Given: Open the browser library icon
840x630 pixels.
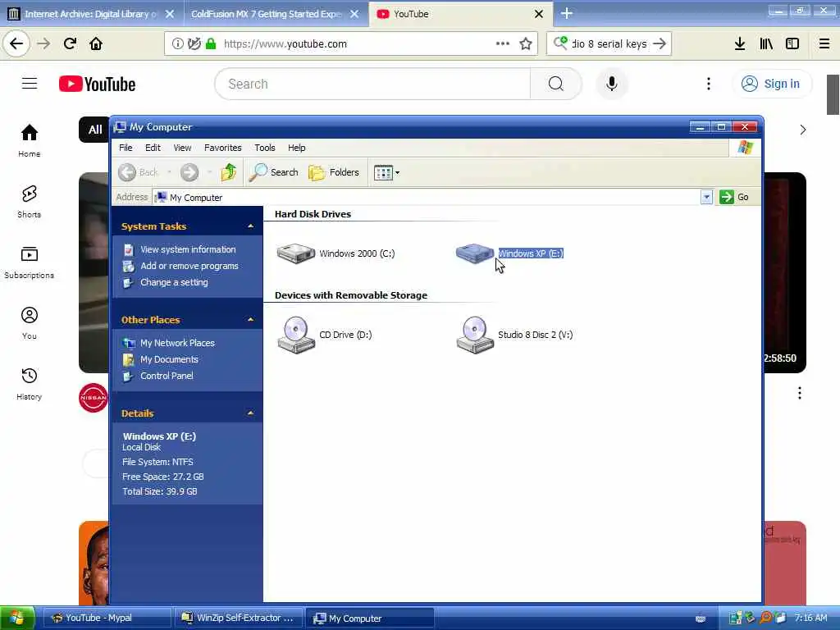Looking at the screenshot, I should pyautogui.click(x=766, y=44).
